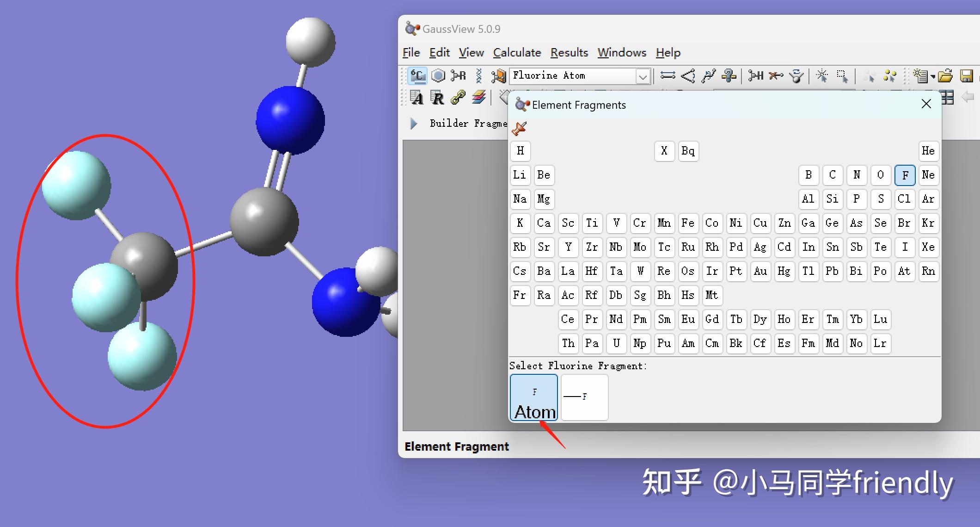This screenshot has height=527, width=980.
Task: Click the tile windows grid icon
Action: 947,98
